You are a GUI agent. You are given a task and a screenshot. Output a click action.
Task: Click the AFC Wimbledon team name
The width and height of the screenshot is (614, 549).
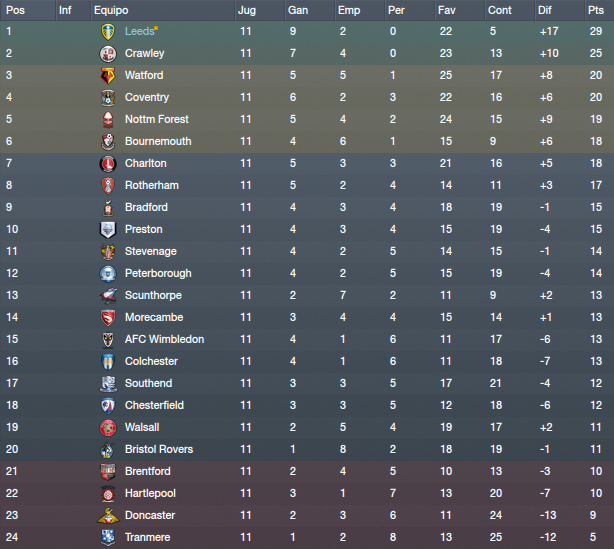click(x=164, y=340)
